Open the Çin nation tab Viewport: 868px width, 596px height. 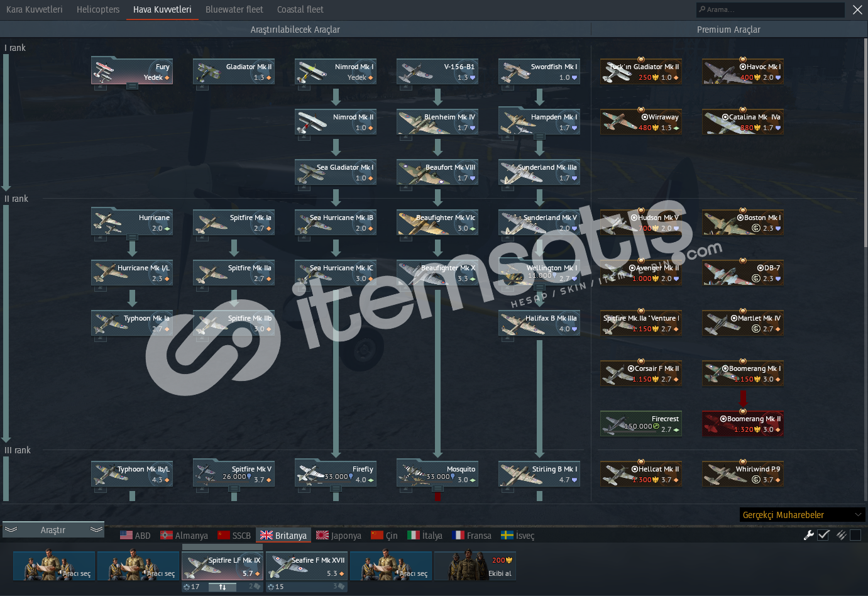[x=384, y=536]
